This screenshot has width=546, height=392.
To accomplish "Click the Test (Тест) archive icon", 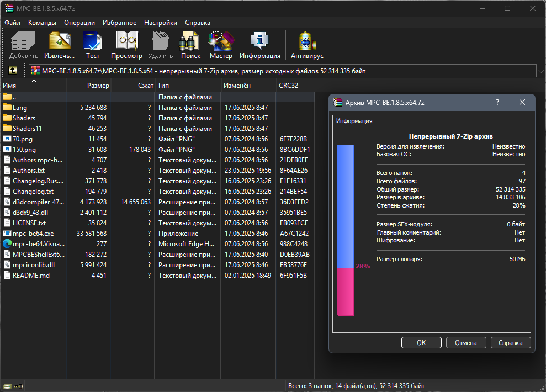I will point(92,42).
